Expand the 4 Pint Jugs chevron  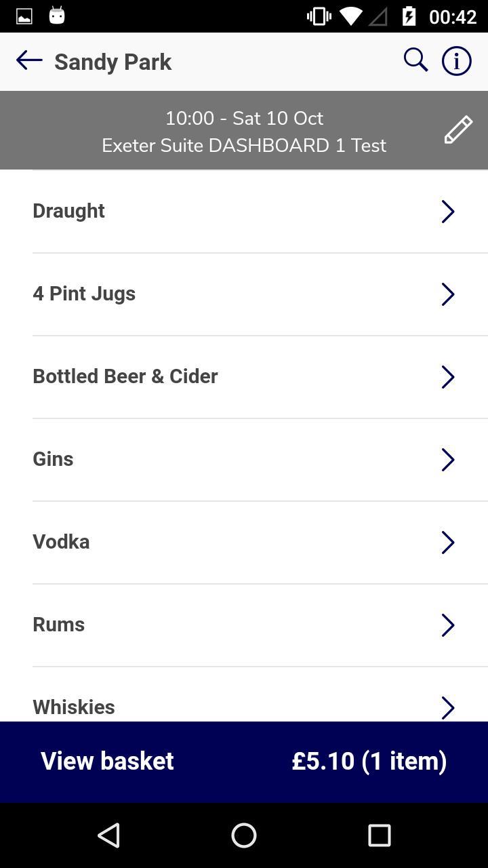pos(447,294)
